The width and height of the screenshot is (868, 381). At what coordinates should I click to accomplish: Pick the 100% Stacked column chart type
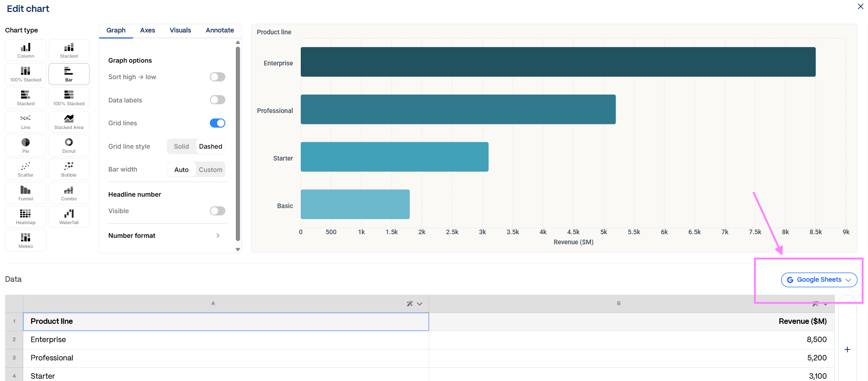pos(26,74)
